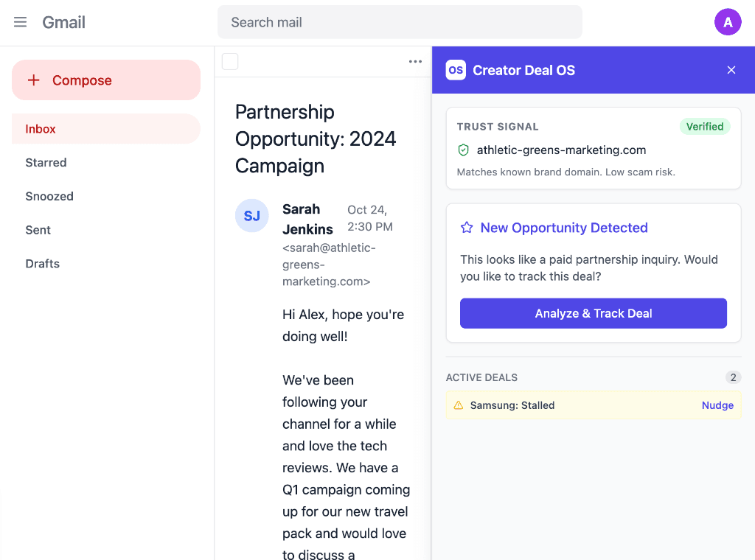This screenshot has width=755, height=560.
Task: Open the Gmail hamburger navigation menu
Action: 20,22
